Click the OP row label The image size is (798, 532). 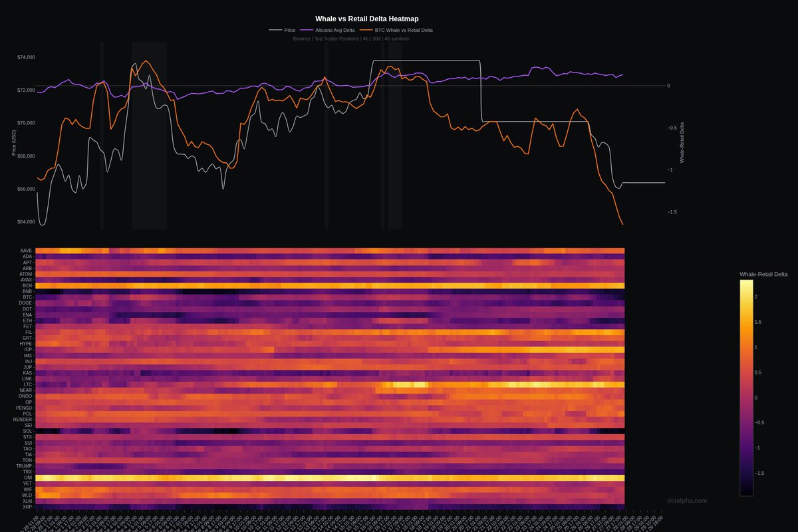[29, 402]
